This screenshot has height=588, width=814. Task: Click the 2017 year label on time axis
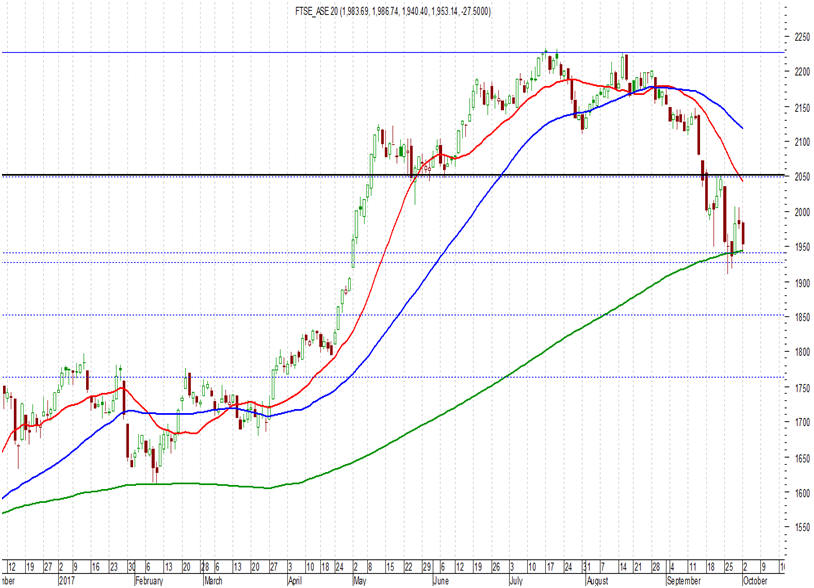(68, 580)
